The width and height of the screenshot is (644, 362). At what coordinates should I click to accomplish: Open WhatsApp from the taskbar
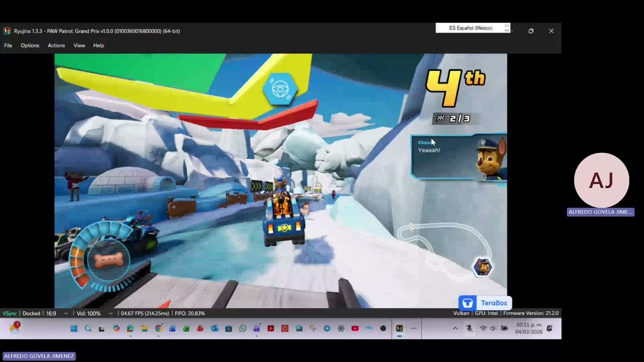coord(243,328)
